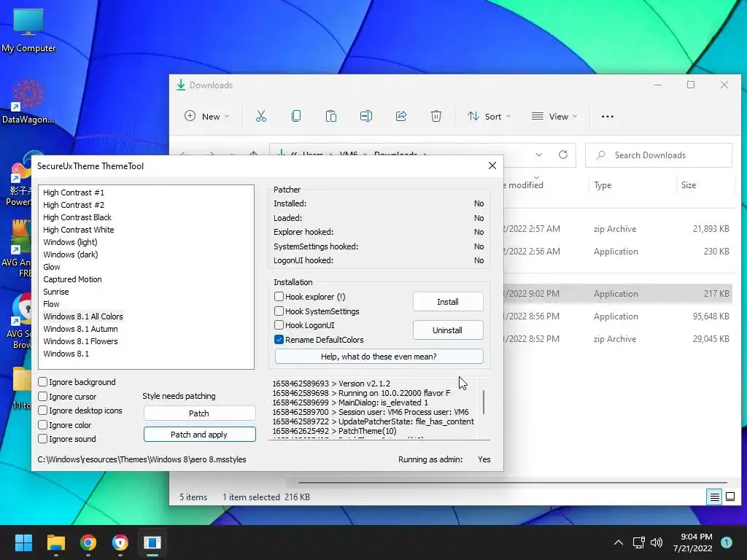The image size is (747, 560).
Task: Select the High Contrast White theme
Action: (x=79, y=230)
